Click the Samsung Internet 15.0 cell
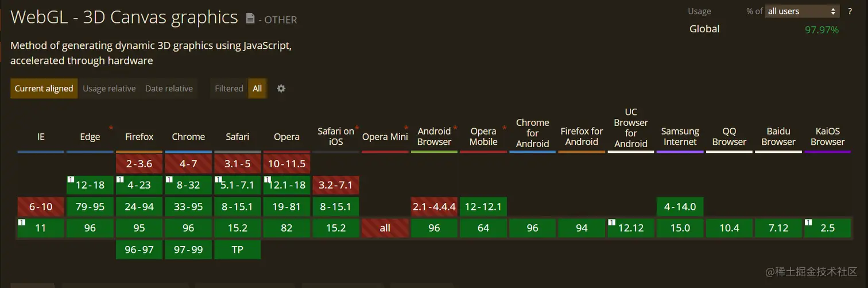 coord(680,228)
